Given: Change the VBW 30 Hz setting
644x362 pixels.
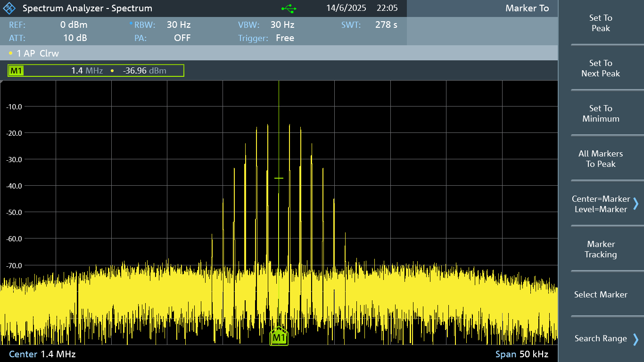Looking at the screenshot, I should coord(282,25).
